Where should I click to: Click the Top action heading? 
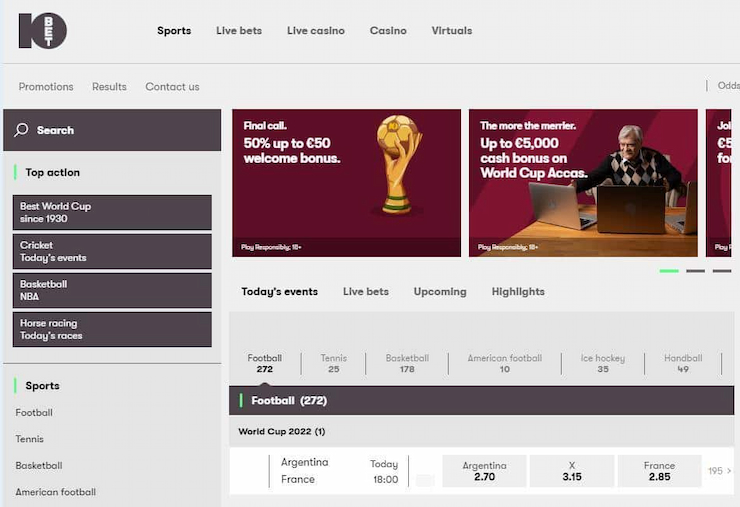52,172
